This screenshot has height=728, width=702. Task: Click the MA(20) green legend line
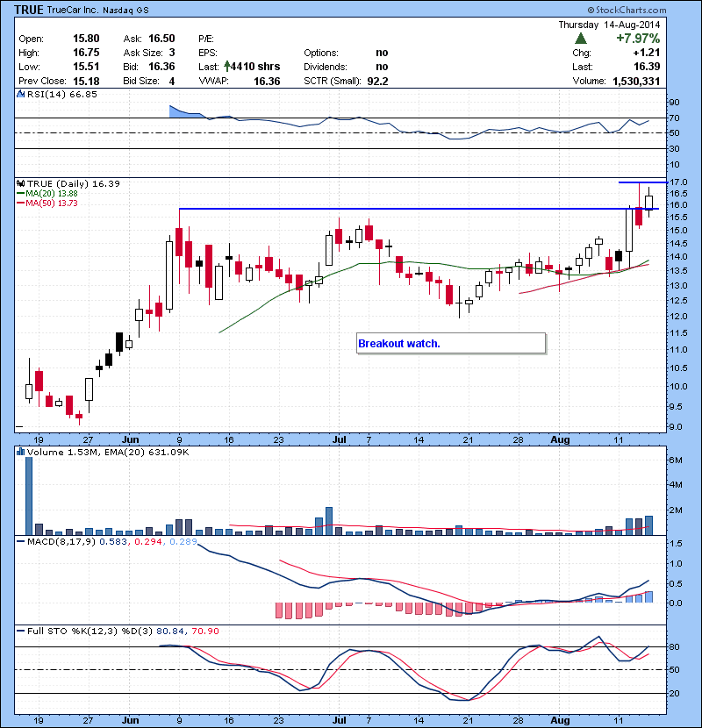point(20,194)
